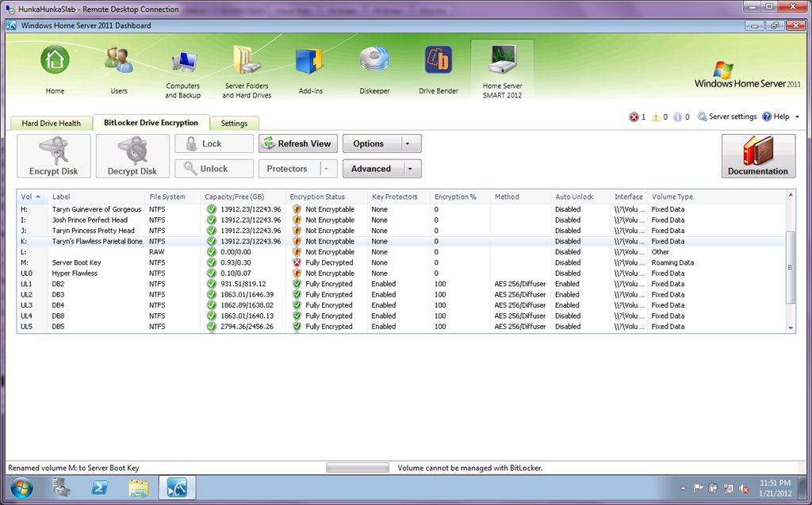This screenshot has width=812, height=505.
Task: Click the green check beside 931.51/819.12
Action: click(x=211, y=284)
